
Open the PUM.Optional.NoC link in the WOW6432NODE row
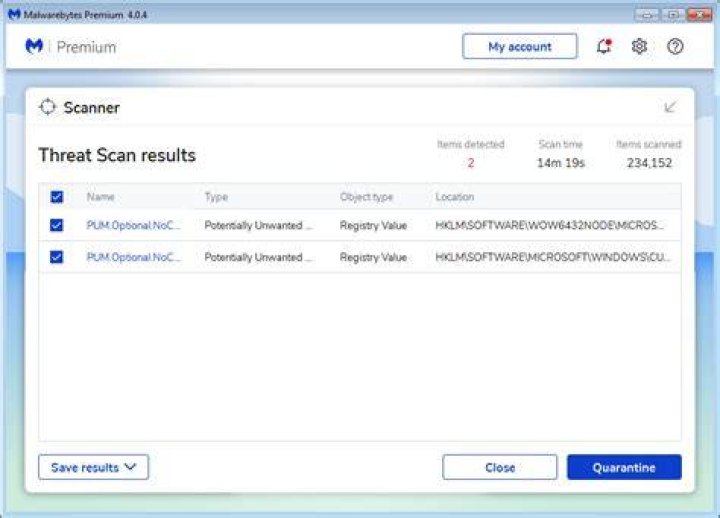pyautogui.click(x=134, y=225)
